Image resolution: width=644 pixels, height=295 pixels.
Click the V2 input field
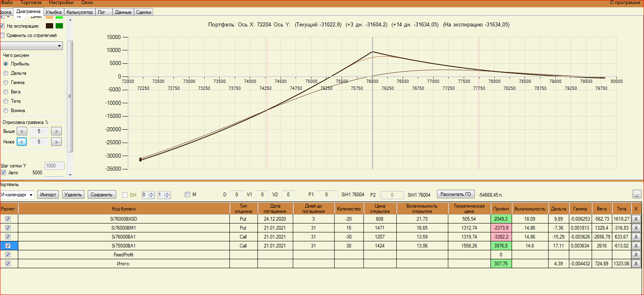click(x=288, y=195)
